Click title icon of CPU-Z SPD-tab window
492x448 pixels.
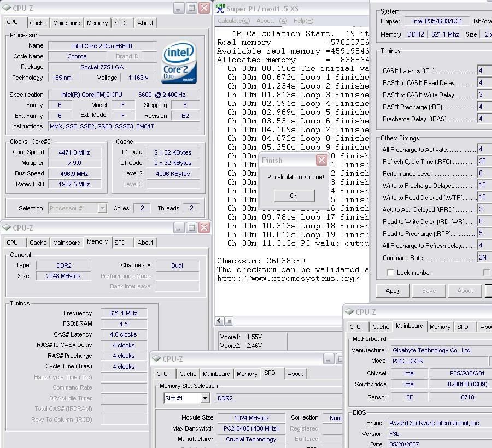coord(156,358)
